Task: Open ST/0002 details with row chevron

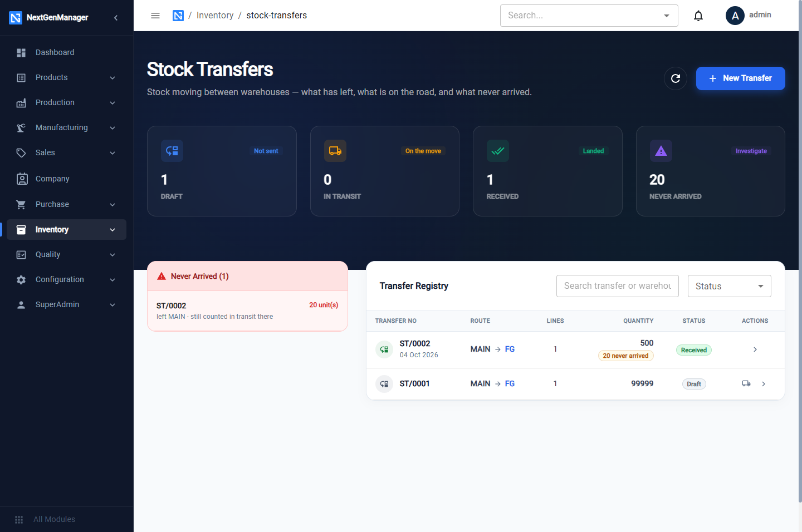Action: pyautogui.click(x=755, y=349)
